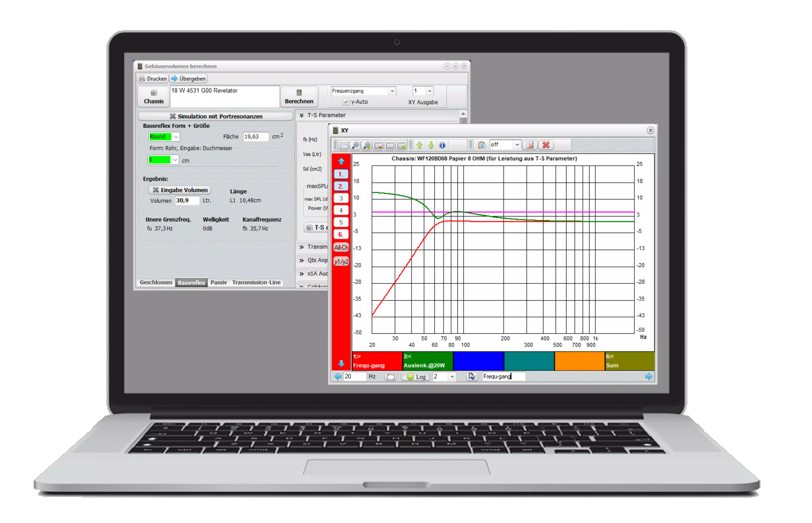Click the window icon button next to Hz
This screenshot has height=523, width=812.
click(391, 376)
